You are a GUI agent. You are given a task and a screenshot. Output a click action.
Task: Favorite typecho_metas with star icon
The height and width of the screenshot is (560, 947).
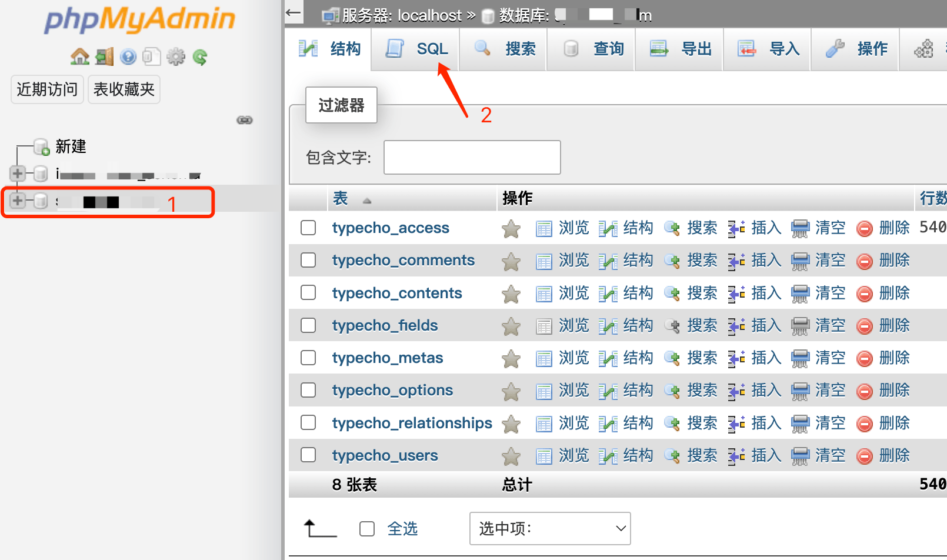[x=511, y=358]
